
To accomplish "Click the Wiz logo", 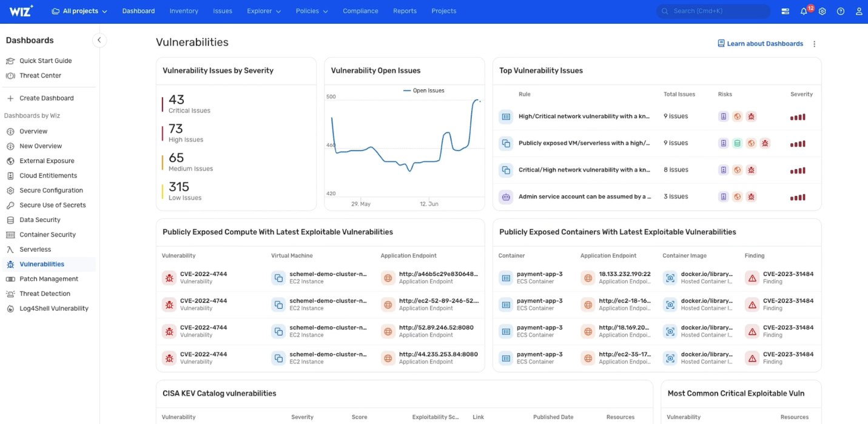I will pyautogui.click(x=19, y=10).
